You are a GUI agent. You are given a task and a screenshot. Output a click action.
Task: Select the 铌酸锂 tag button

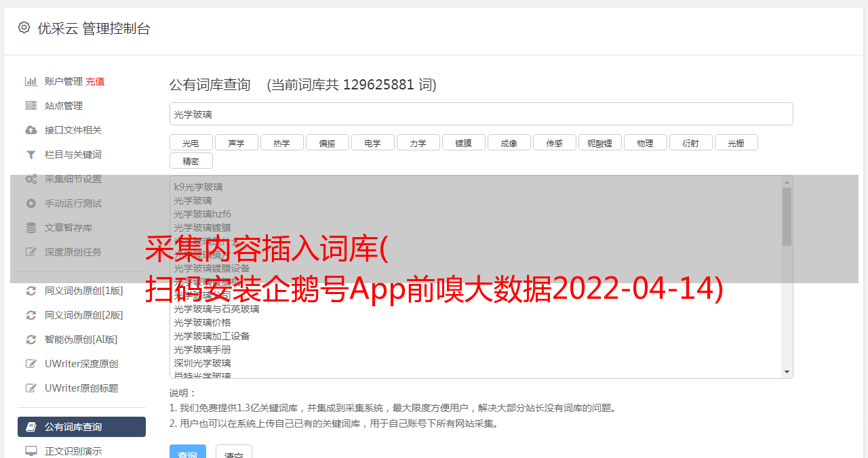pos(599,142)
